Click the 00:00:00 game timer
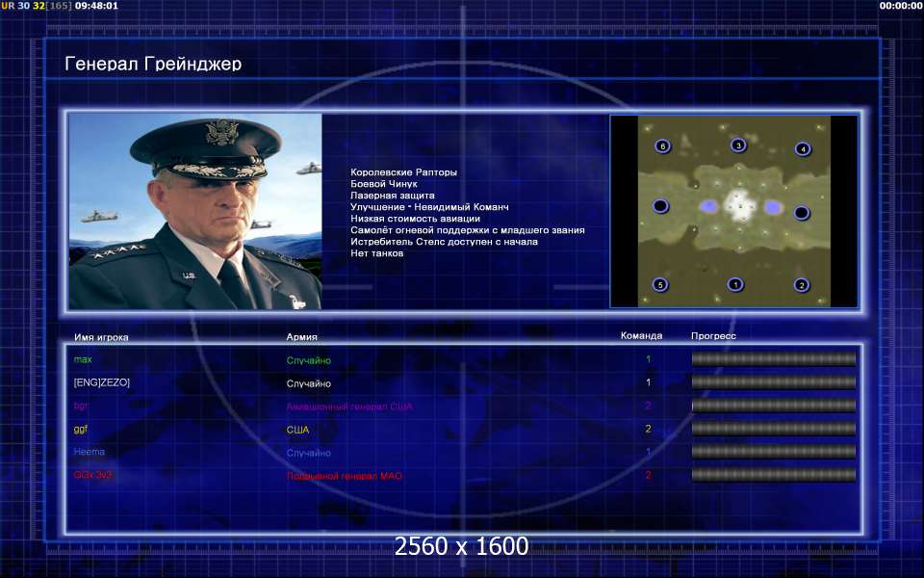924x578 pixels. point(901,6)
